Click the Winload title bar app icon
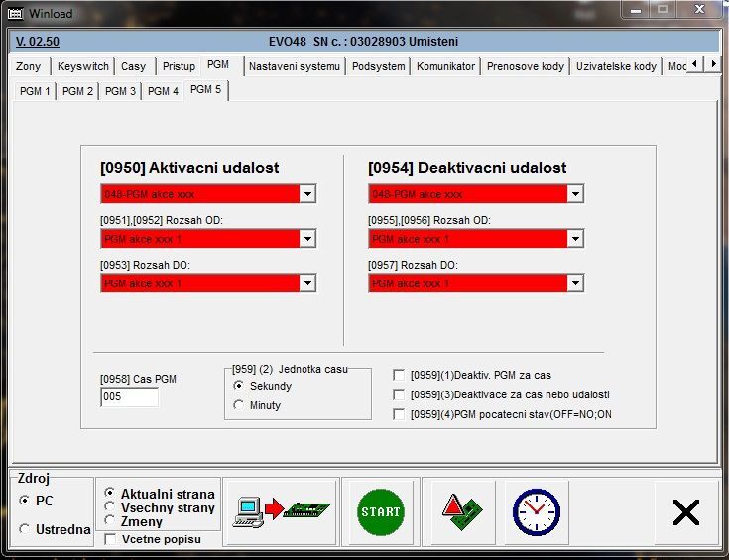This screenshot has width=729, height=560. [x=15, y=14]
